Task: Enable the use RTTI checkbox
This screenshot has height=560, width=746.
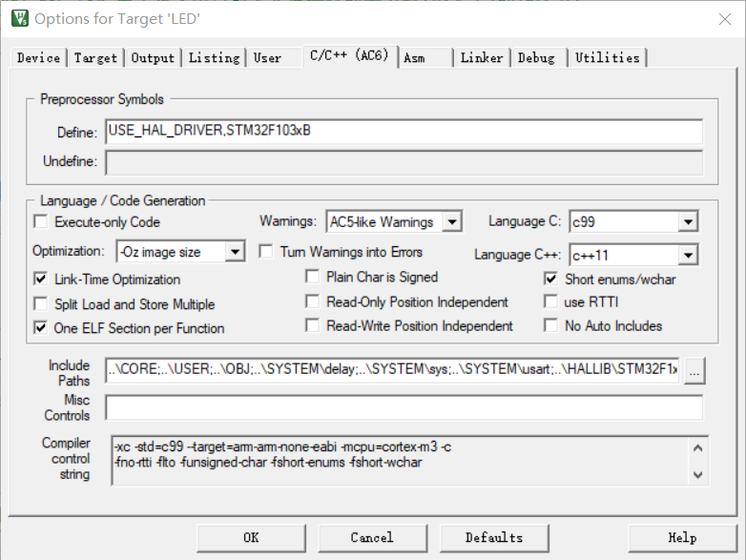Action: pos(551,301)
